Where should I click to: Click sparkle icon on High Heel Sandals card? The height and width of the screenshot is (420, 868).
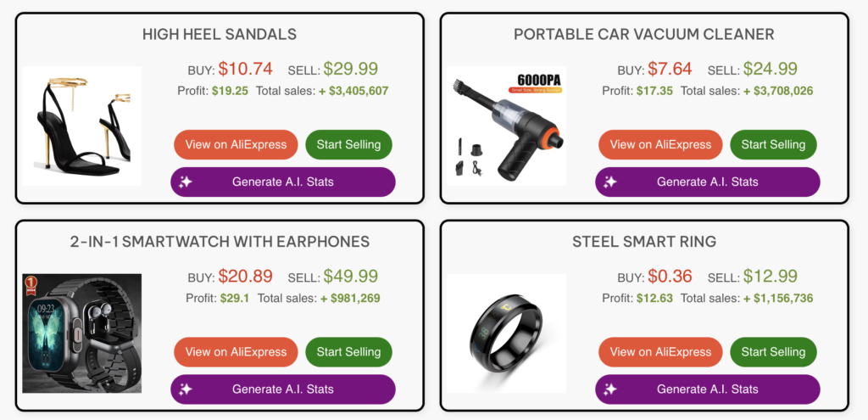pos(186,182)
